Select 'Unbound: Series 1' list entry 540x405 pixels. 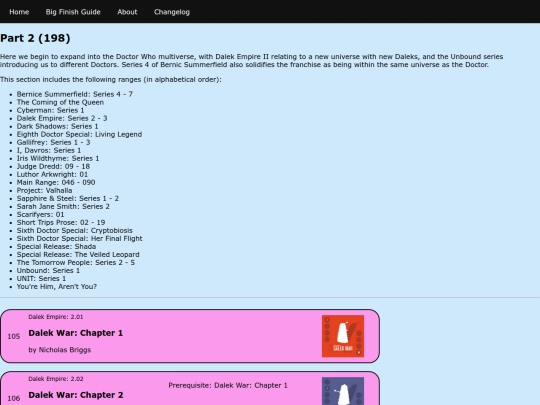pos(48,271)
